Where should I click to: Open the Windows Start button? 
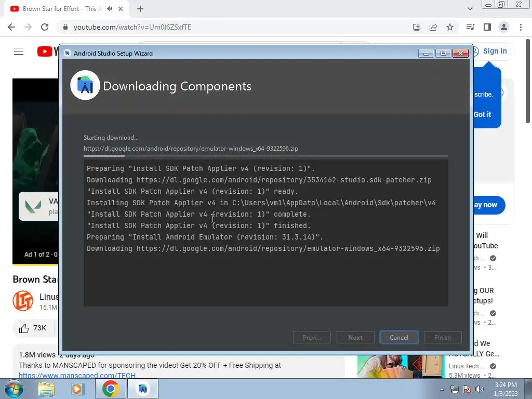pos(14,389)
